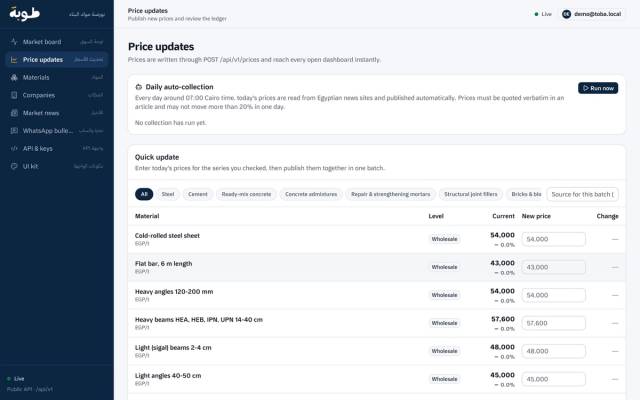Click the Toba logo in sidebar
Image resolution: width=640 pixels, height=400 pixels.
[x=24, y=13]
